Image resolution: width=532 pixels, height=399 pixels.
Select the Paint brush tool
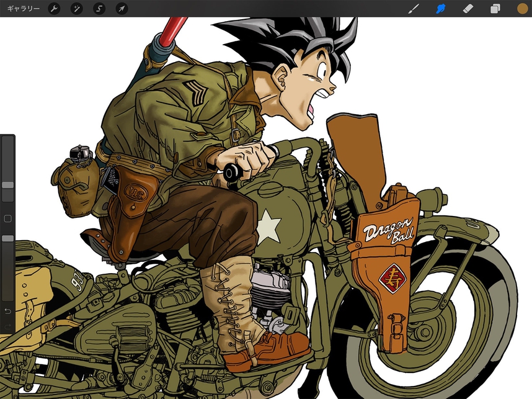(x=414, y=9)
